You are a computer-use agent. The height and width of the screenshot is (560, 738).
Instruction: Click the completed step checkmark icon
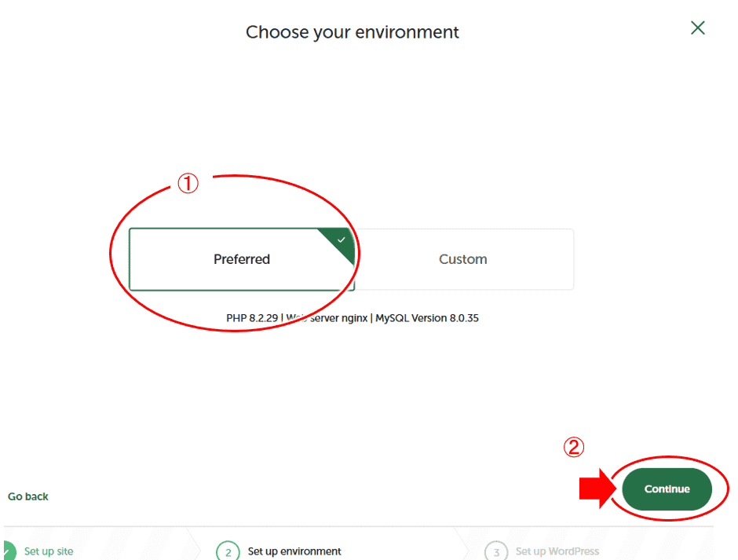[x=7, y=551]
